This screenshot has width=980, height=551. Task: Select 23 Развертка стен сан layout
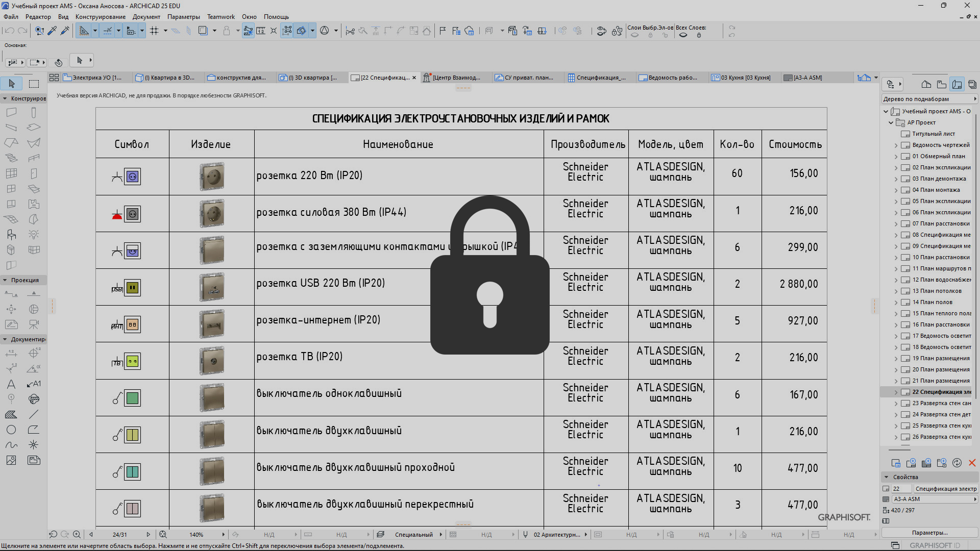pos(941,403)
